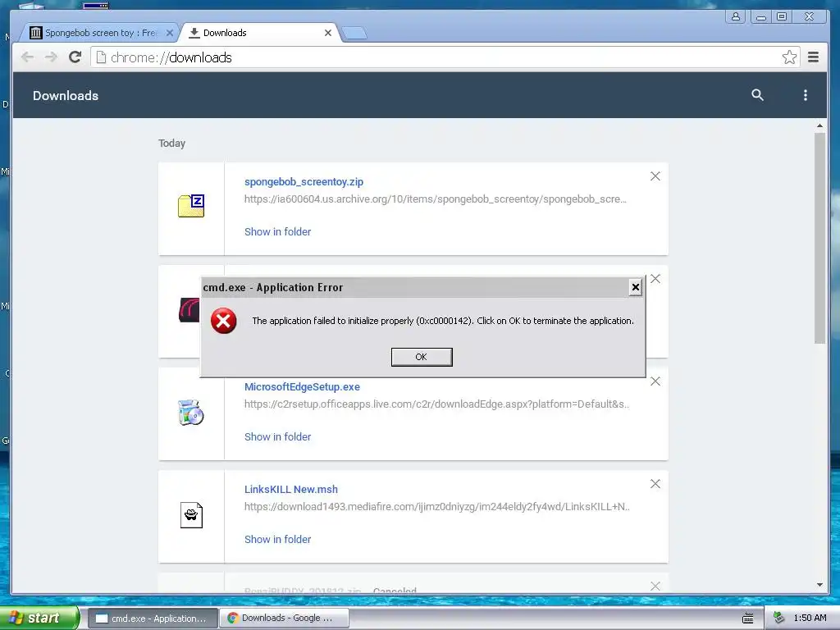Click the spongebob_screentoy zip file icon
Viewport: 840px width, 630px height.
click(191, 206)
